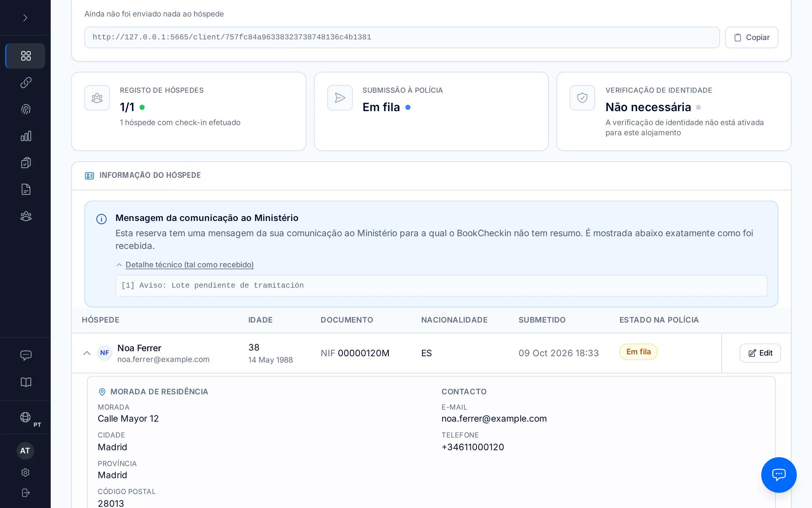Edit Noa Ferrer's guest details
812x508 pixels.
[x=760, y=353]
